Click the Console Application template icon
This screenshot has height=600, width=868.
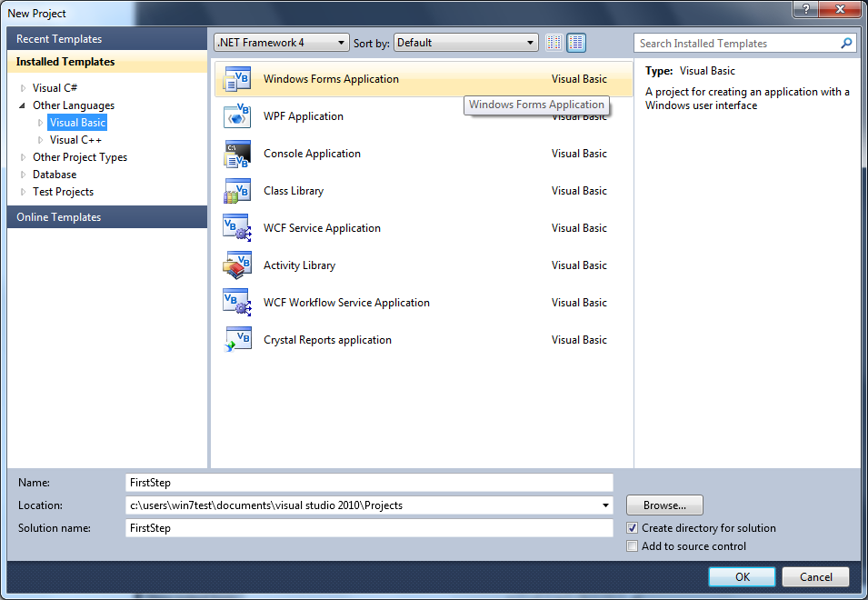tap(237, 154)
